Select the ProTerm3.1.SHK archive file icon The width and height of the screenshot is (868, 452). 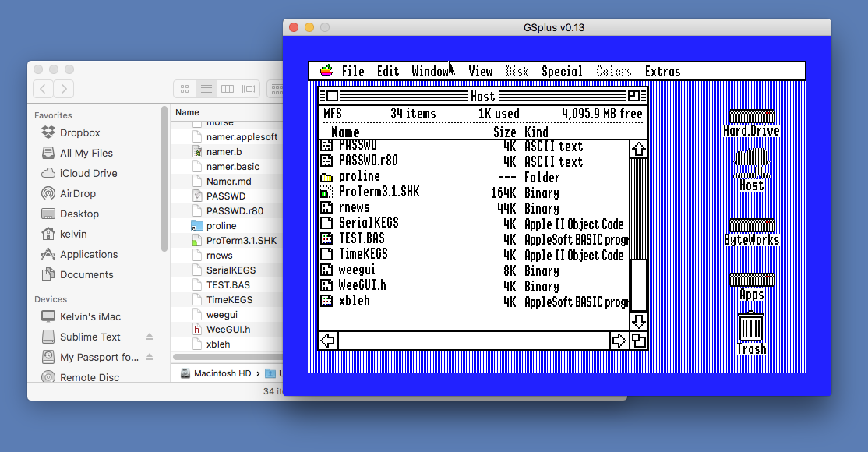326,192
